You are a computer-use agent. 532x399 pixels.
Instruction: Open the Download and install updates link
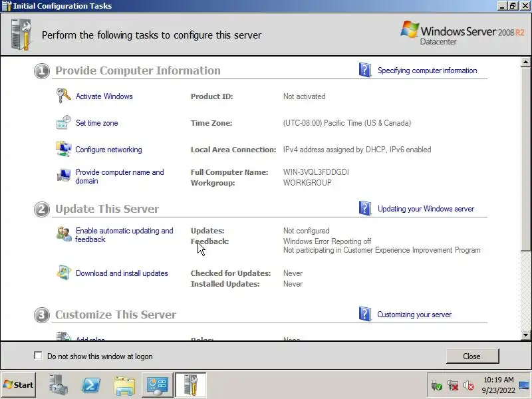click(x=122, y=273)
